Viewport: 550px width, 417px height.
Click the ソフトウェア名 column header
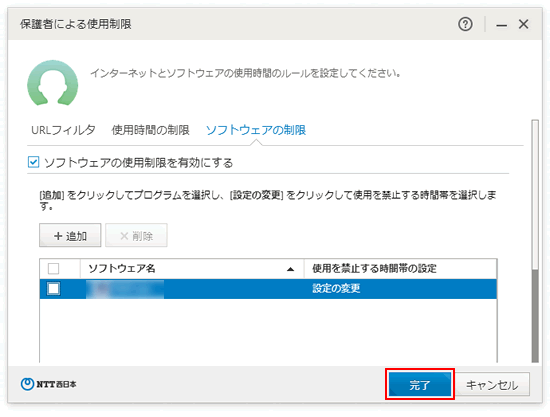(192, 269)
